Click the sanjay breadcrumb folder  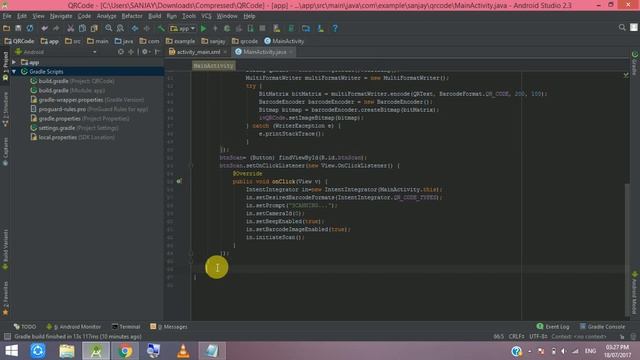[x=213, y=41]
